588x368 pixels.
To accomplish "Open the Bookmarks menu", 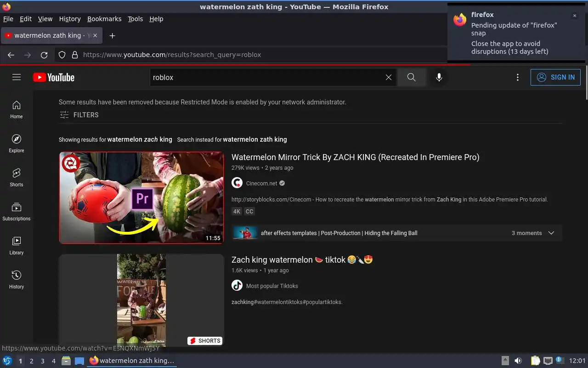I will tap(104, 19).
